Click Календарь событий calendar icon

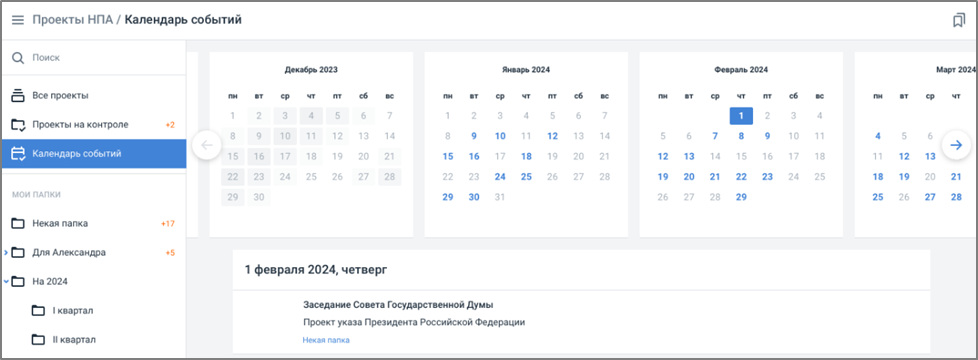point(18,153)
